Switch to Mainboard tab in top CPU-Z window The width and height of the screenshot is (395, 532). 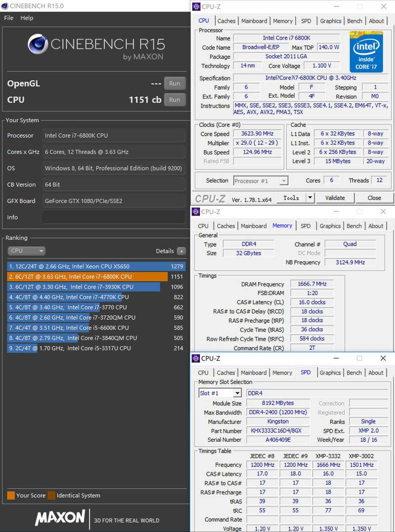click(x=254, y=21)
